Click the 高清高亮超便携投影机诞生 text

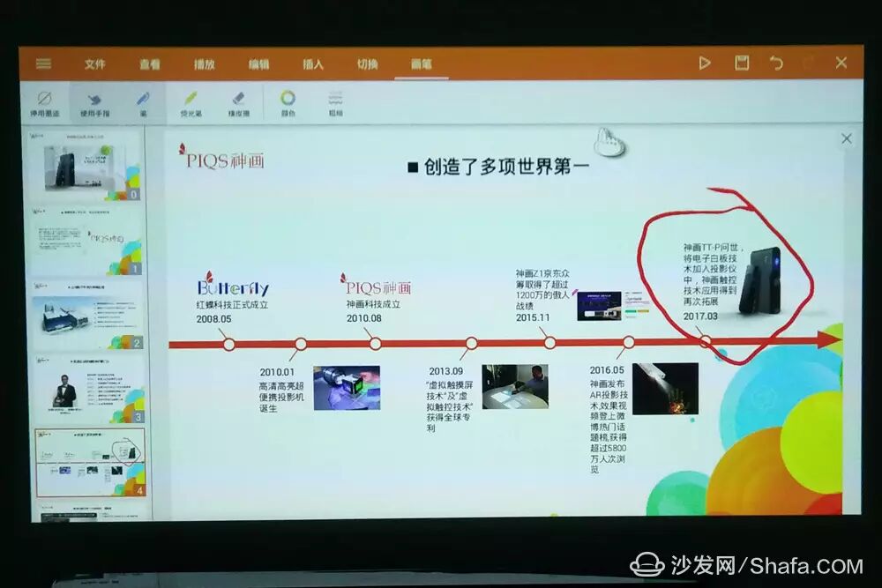(x=281, y=398)
